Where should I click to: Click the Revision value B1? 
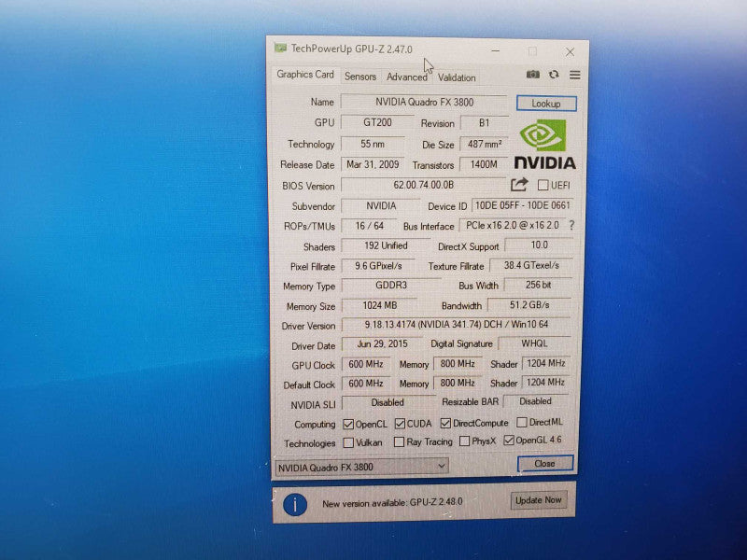click(484, 123)
